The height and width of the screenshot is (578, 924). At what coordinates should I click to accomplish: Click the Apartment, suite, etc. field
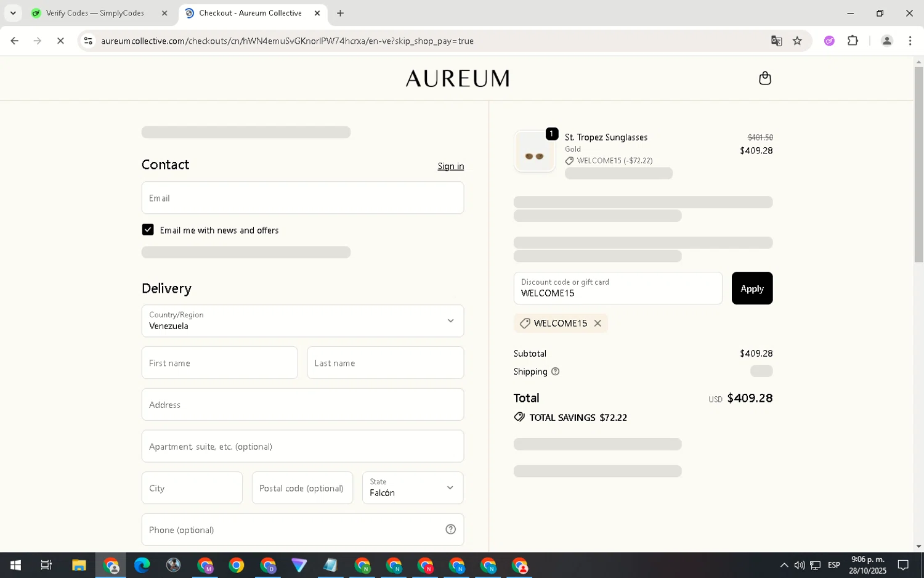point(302,446)
